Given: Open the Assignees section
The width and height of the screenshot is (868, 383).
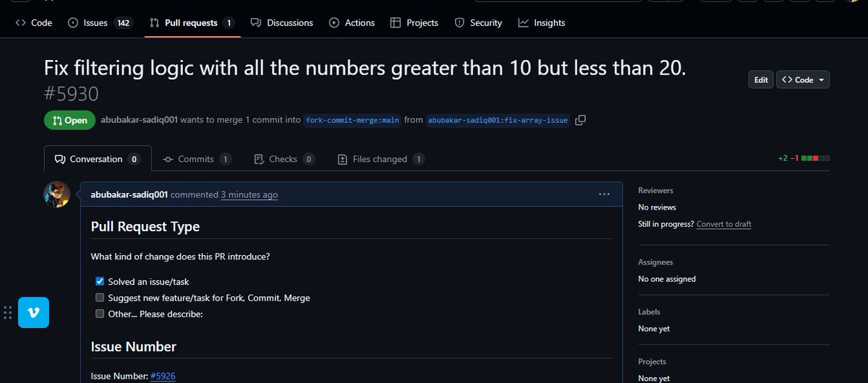Looking at the screenshot, I should [x=655, y=262].
